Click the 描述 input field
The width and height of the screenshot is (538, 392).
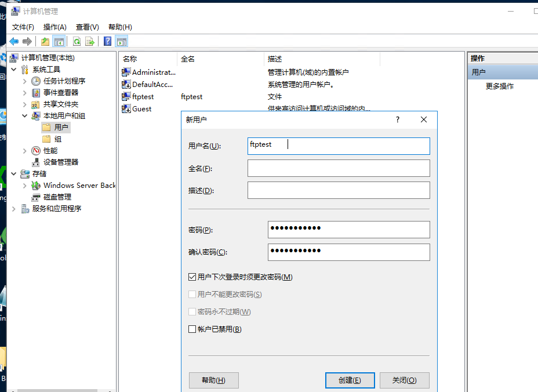pyautogui.click(x=339, y=190)
